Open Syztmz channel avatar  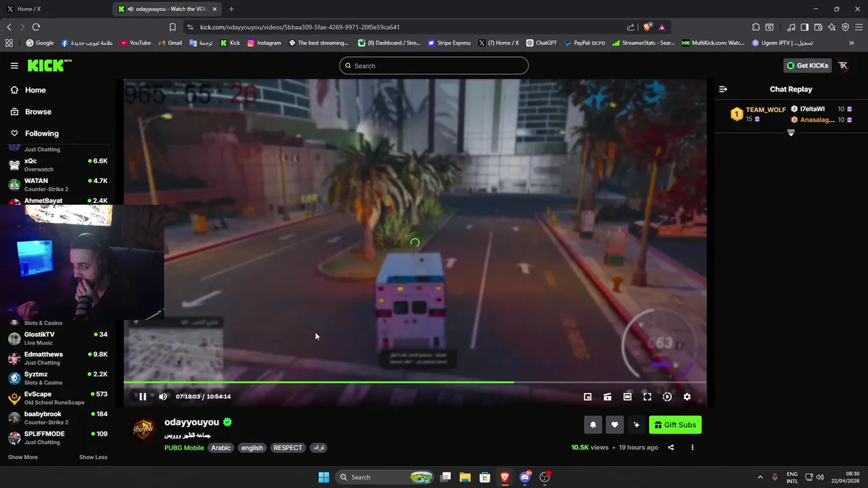click(x=14, y=378)
